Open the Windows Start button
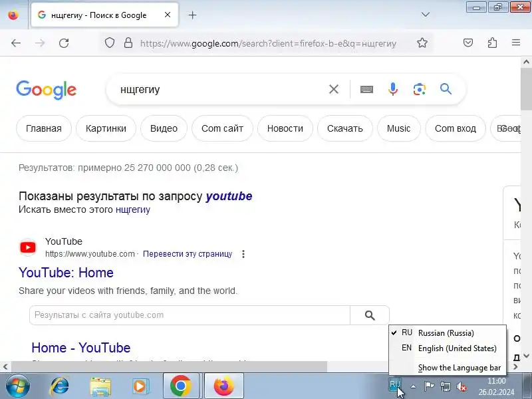The image size is (532, 399). (x=17, y=386)
